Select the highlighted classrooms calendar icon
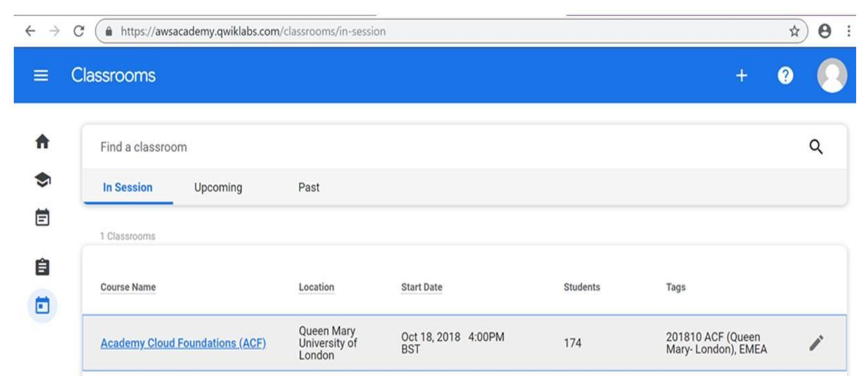Screen dimensions: 868x384 click(x=42, y=305)
